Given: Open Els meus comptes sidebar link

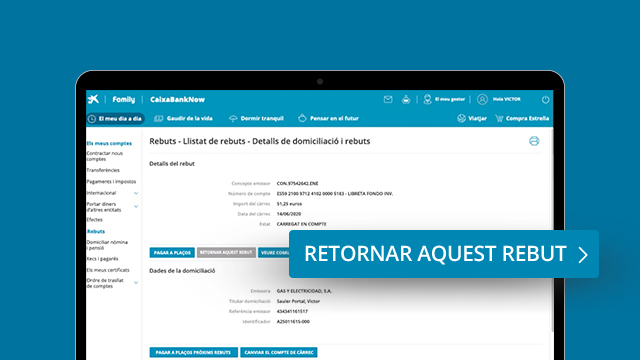Looking at the screenshot, I should pyautogui.click(x=109, y=143).
